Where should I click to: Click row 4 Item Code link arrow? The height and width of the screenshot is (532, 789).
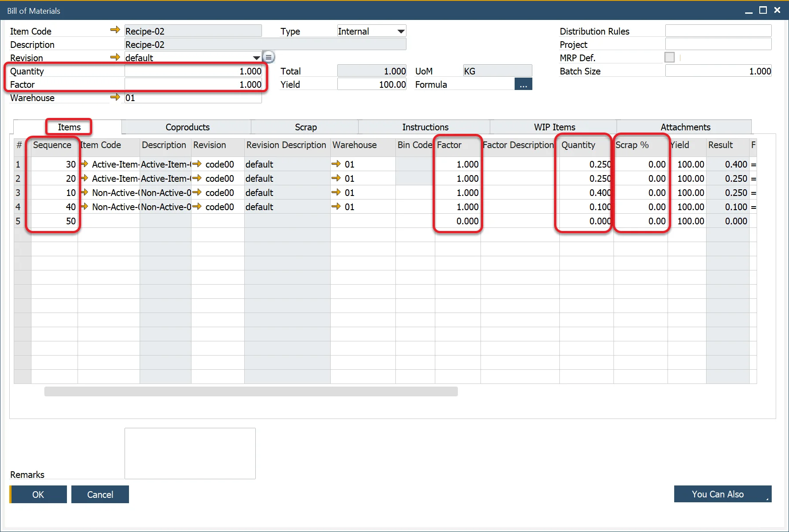pos(84,207)
